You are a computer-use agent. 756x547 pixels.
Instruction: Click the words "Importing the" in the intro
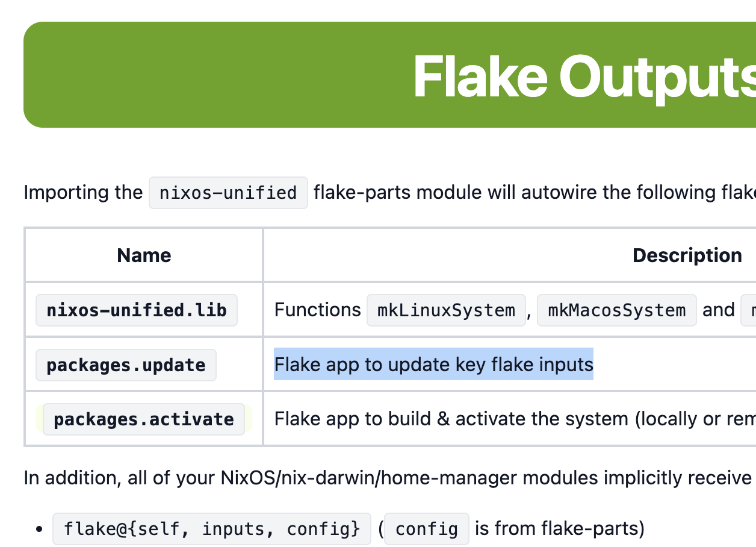click(83, 193)
